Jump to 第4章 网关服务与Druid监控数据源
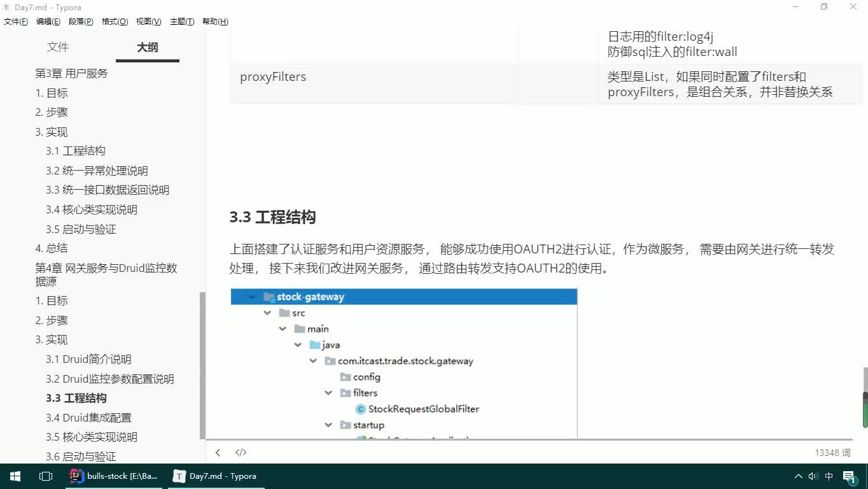The width and height of the screenshot is (868, 489). [x=106, y=274]
